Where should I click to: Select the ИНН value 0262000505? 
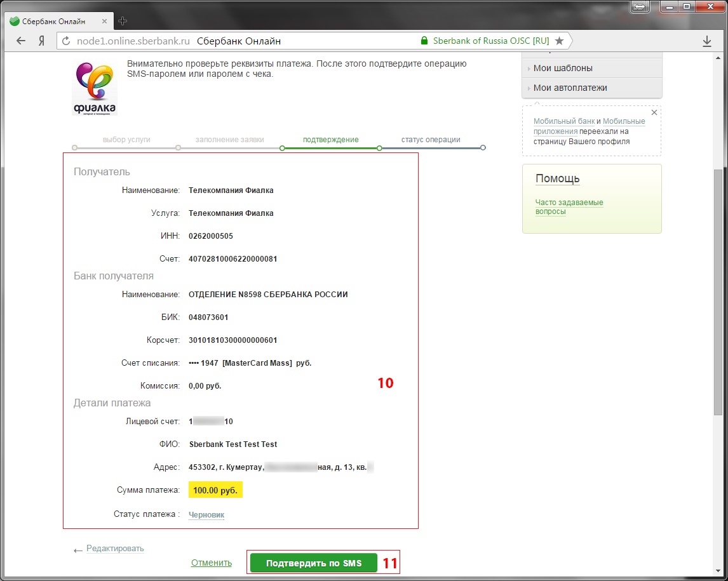[211, 236]
